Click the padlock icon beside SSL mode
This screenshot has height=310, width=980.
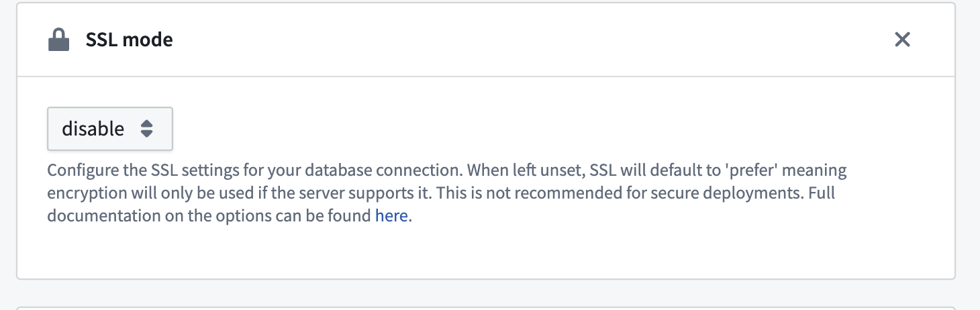(59, 40)
